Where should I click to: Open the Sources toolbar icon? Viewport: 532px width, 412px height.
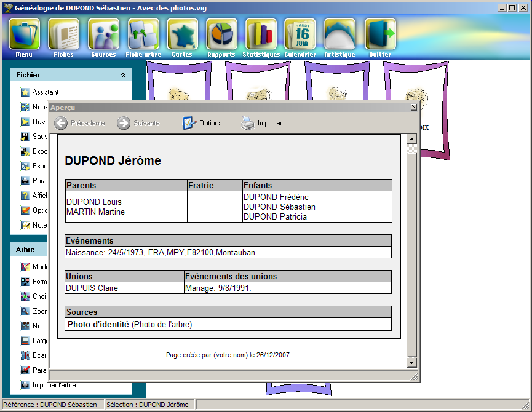103,34
